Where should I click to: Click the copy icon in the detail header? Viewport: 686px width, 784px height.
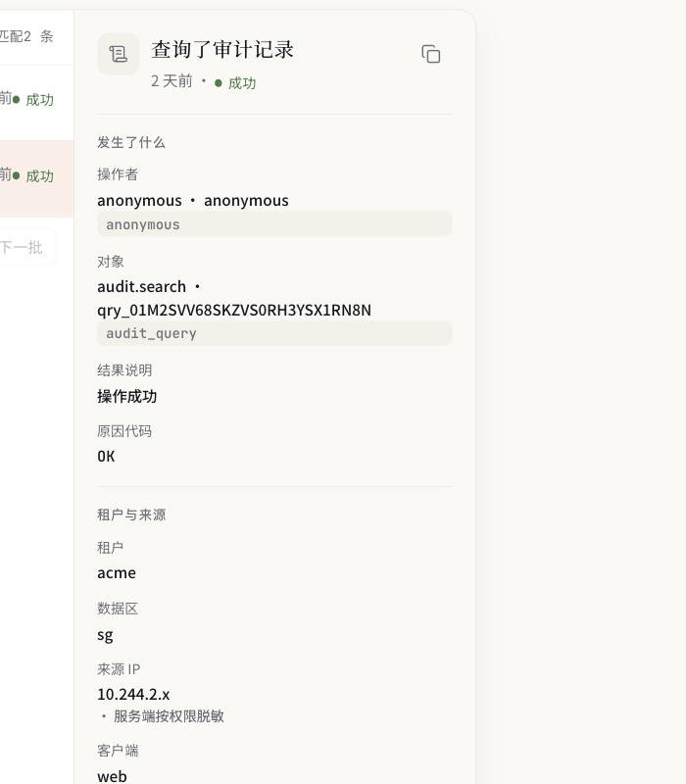[x=430, y=54]
